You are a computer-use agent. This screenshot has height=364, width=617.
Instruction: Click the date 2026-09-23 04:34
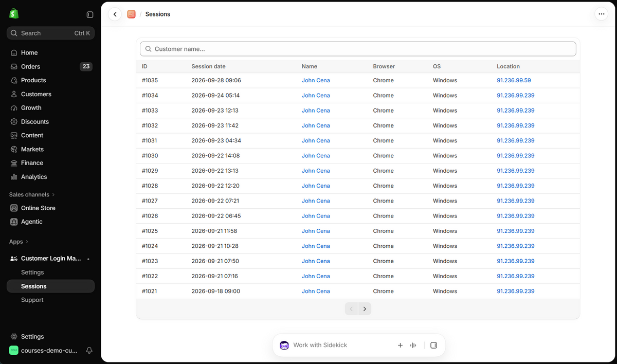click(x=216, y=140)
